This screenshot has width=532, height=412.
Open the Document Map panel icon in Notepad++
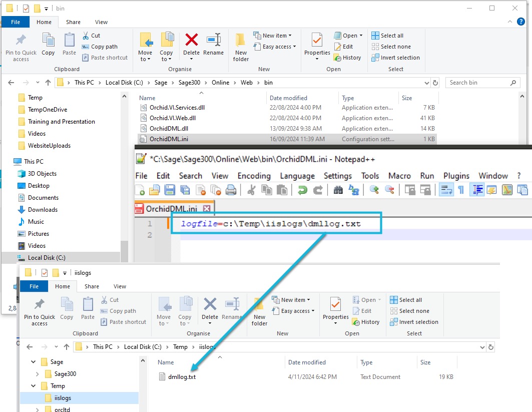[x=507, y=190]
